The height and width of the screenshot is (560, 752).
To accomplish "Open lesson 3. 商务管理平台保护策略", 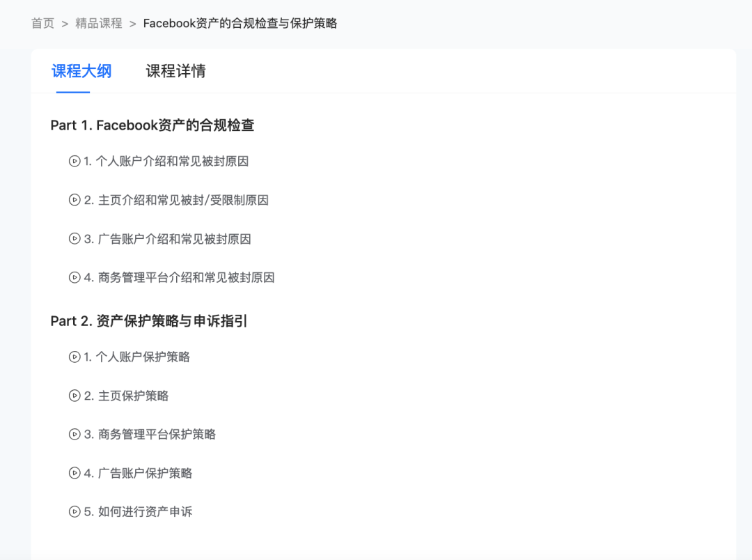I will [150, 434].
